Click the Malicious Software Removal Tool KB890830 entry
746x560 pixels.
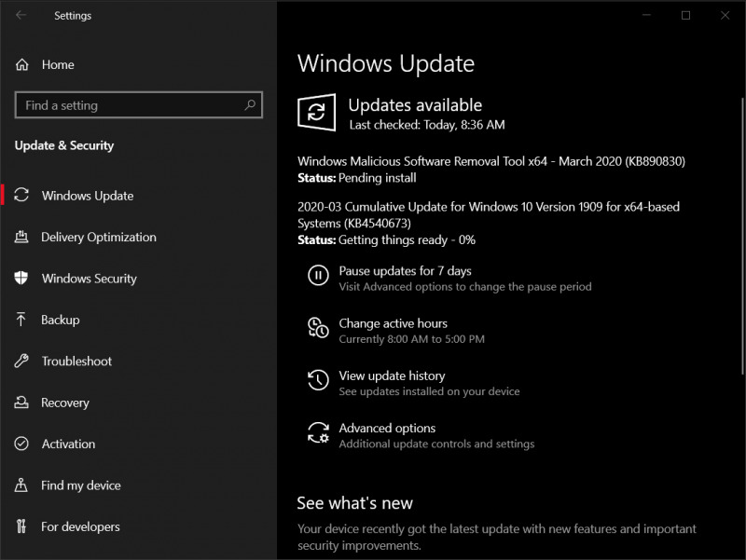point(491,161)
